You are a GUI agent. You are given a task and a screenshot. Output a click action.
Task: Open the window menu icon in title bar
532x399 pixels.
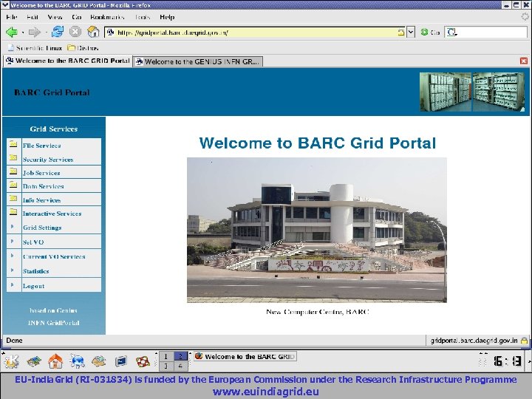(4, 4)
